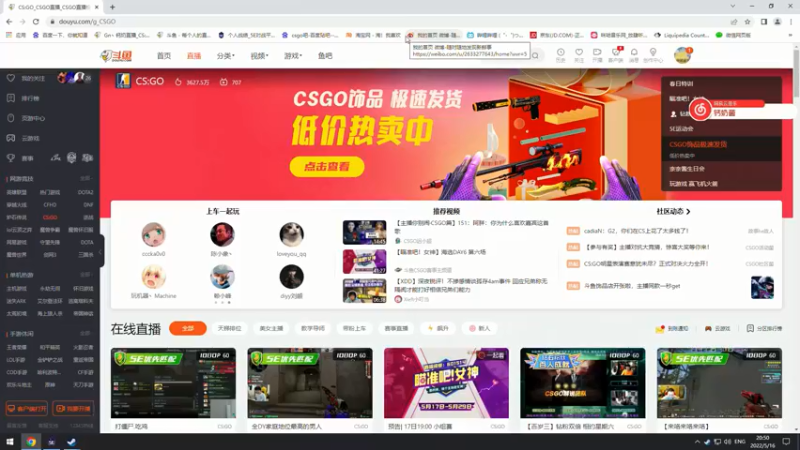Open Windows Start menu
This screenshot has height=450, width=800.
10,442
